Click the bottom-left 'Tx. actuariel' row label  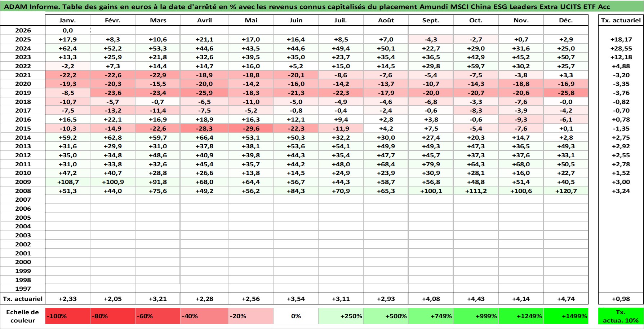(23, 299)
